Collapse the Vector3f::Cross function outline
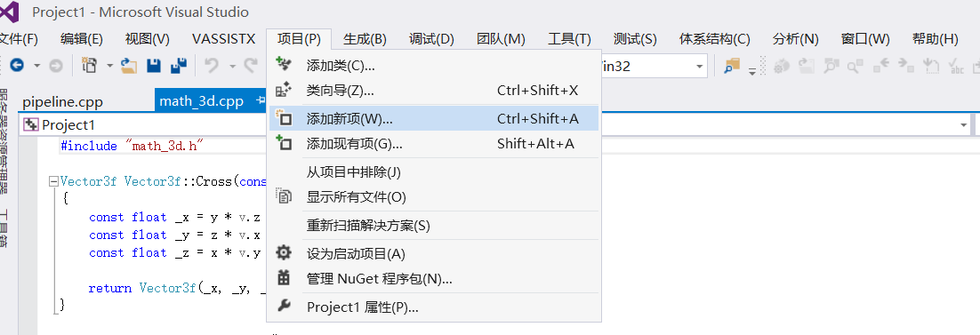 (x=53, y=182)
